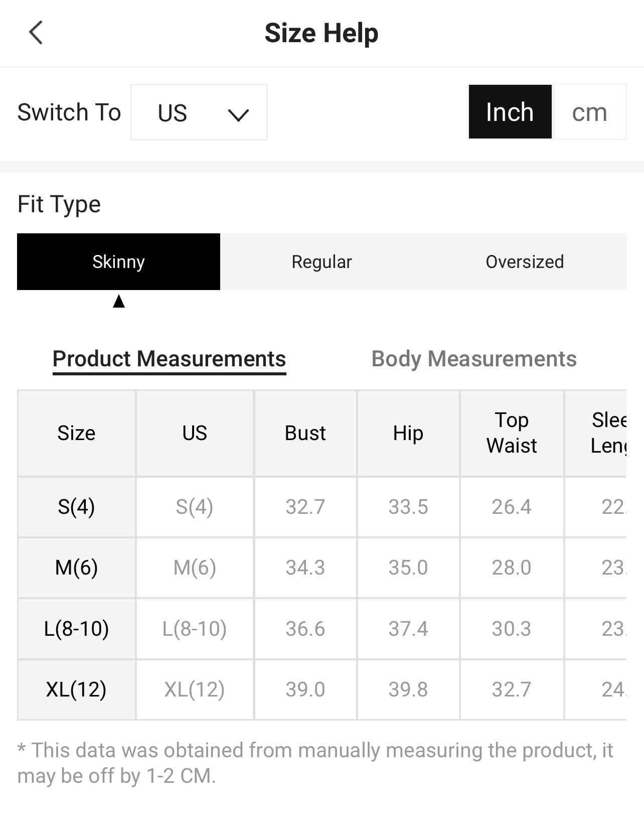Image resolution: width=644 pixels, height=836 pixels.
Task: Select the Oversized fit type
Action: point(525,261)
